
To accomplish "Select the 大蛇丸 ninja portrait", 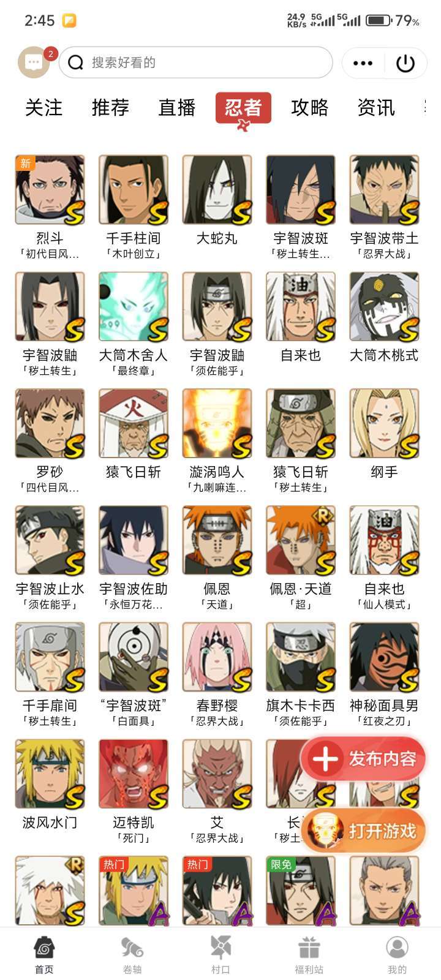I will pyautogui.click(x=217, y=190).
